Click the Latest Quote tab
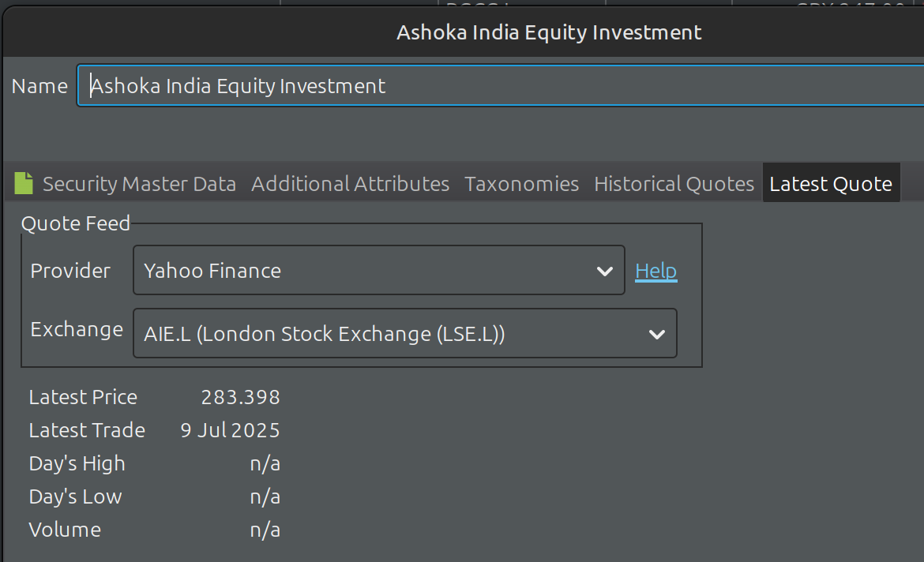Image resolution: width=924 pixels, height=562 pixels. pyautogui.click(x=831, y=183)
